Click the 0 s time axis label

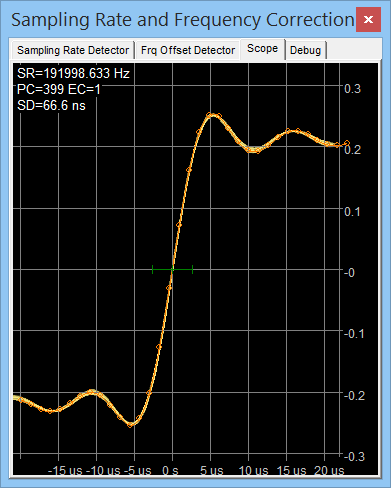(x=170, y=470)
